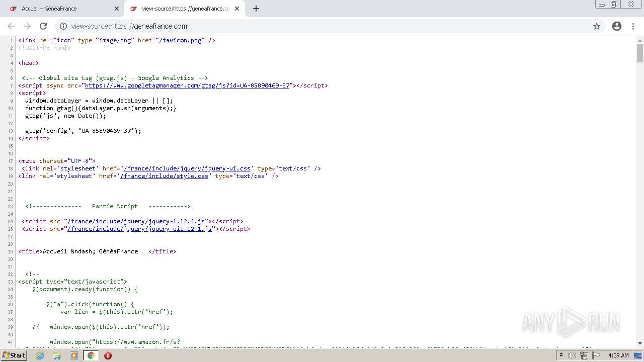Reload the view-source page
644x362 pixels.
(43, 26)
